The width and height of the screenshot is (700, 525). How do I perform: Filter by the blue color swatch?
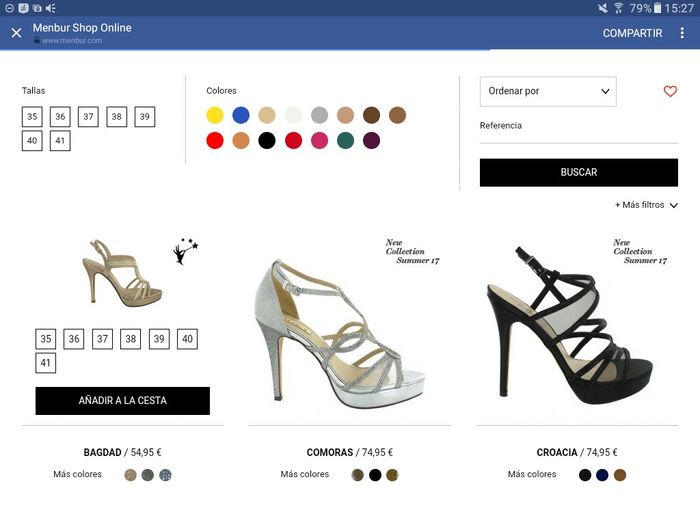tap(241, 115)
